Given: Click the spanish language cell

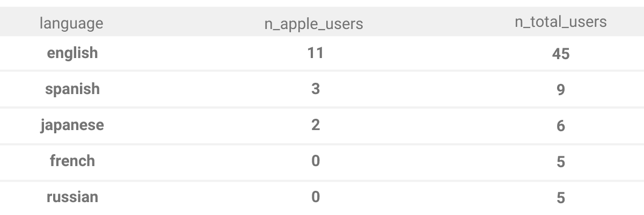Looking at the screenshot, I should pyautogui.click(x=72, y=89).
